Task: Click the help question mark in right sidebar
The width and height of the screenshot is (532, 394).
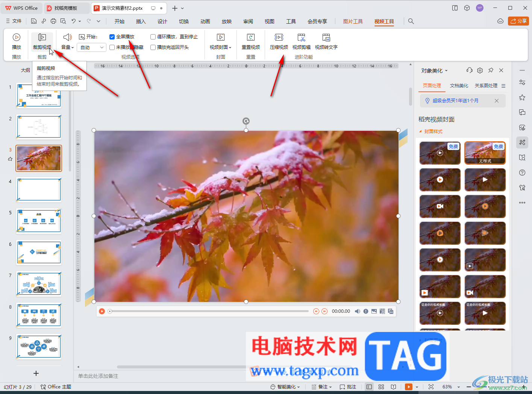Action: pyautogui.click(x=522, y=173)
